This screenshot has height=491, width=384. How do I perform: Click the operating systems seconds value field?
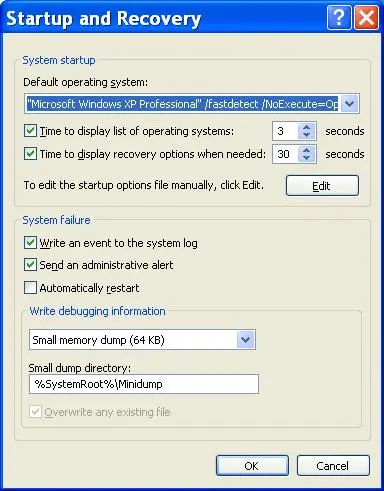pos(285,131)
